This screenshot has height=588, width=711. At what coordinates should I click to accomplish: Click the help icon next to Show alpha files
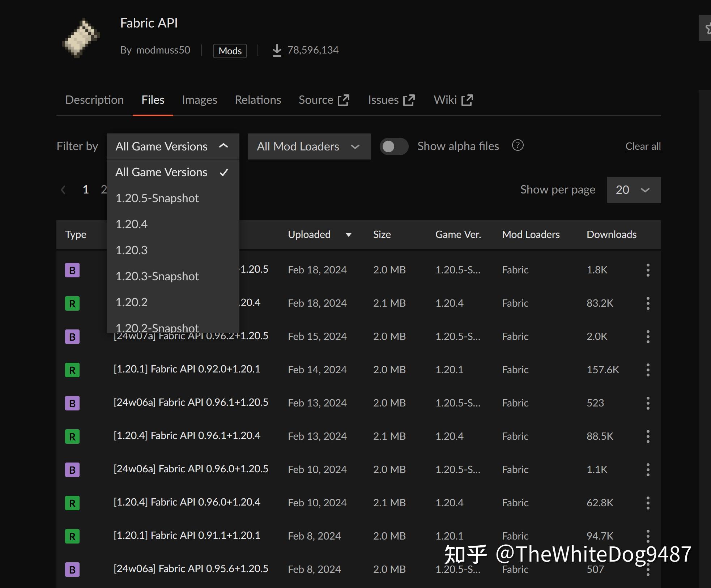[x=518, y=145]
